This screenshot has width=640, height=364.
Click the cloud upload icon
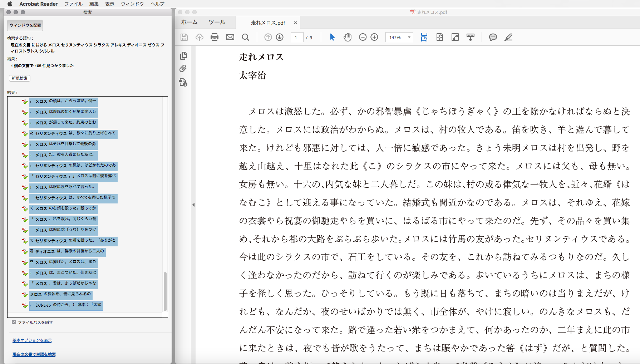200,37
